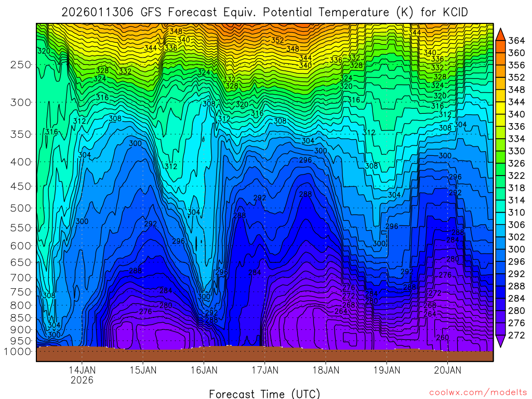Screen dimensions: 532x399
Task: Click the 550 pressure level axis label
Action: [21, 228]
